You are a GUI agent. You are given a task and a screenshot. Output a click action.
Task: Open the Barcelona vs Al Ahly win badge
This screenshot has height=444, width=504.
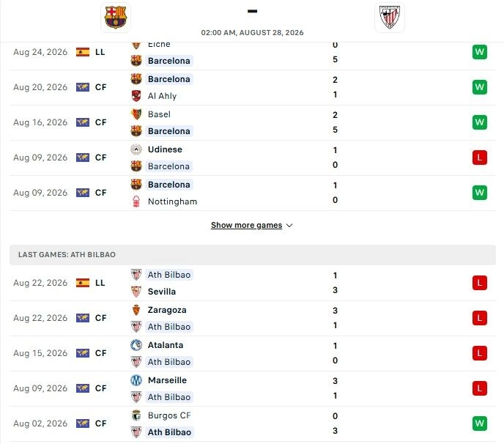[480, 87]
